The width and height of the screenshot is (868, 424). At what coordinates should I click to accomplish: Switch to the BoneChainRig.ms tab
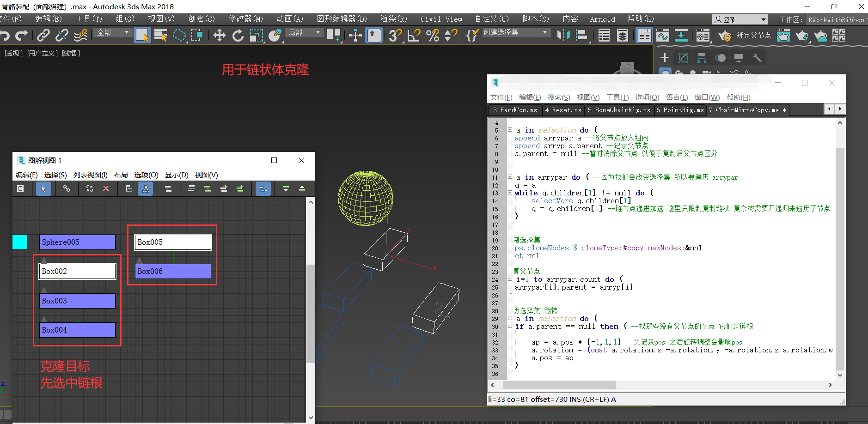619,110
